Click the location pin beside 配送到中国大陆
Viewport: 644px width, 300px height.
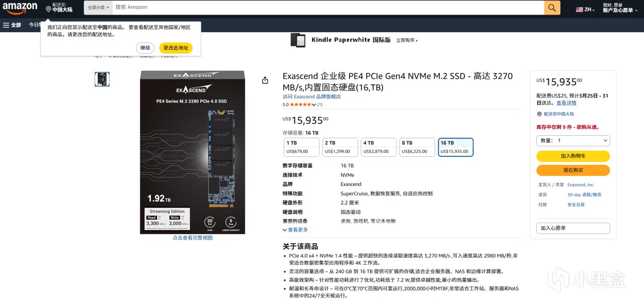(539, 114)
